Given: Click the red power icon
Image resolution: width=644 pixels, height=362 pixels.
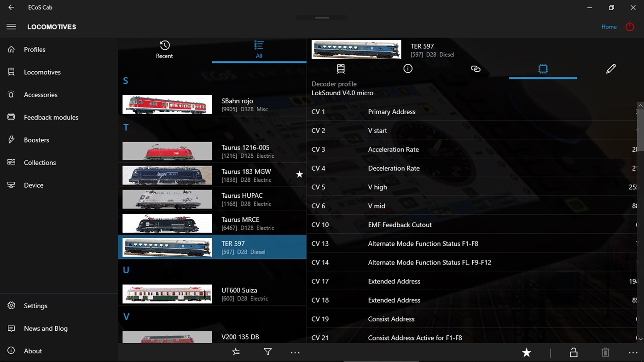Looking at the screenshot, I should (630, 27).
